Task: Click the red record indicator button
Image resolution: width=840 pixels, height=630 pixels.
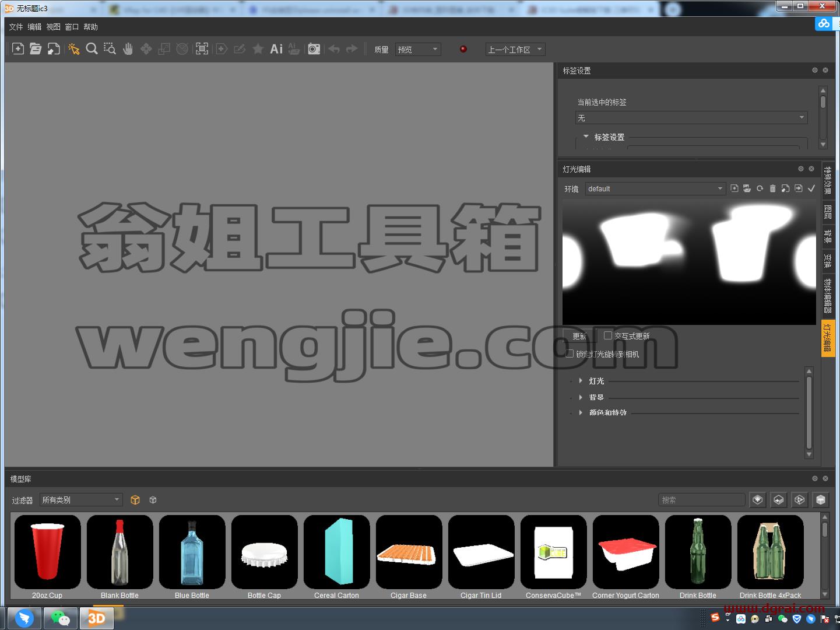Action: 463,49
